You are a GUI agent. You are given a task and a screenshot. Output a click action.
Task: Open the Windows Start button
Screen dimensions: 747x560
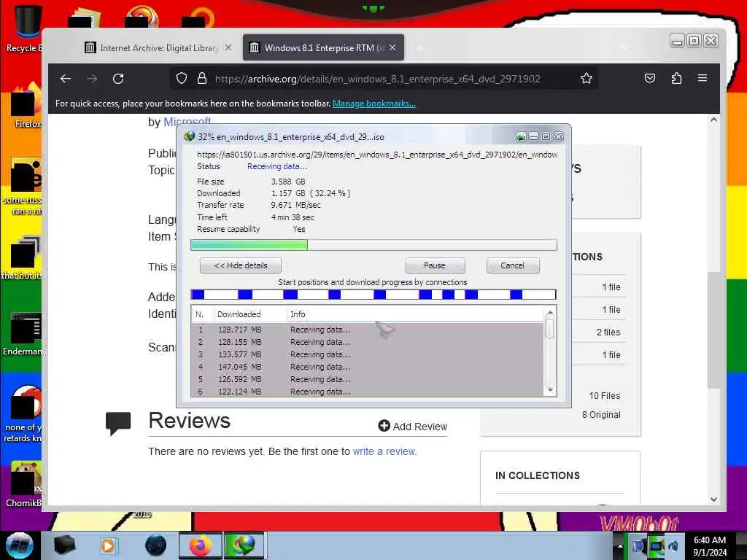pyautogui.click(x=20, y=545)
